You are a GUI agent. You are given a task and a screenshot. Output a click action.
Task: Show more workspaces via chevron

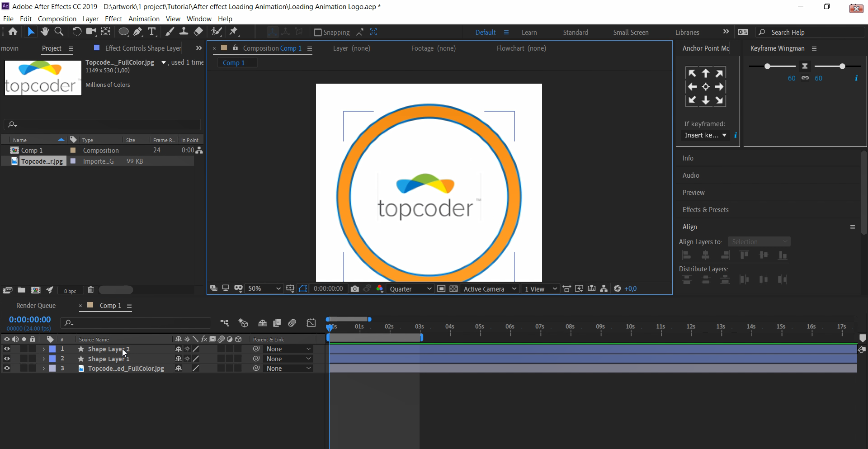coord(726,32)
